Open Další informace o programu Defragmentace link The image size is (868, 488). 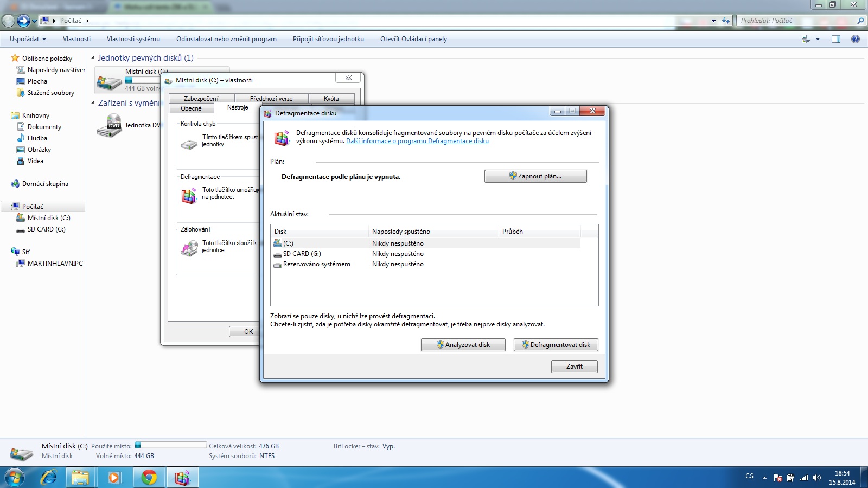coord(417,141)
